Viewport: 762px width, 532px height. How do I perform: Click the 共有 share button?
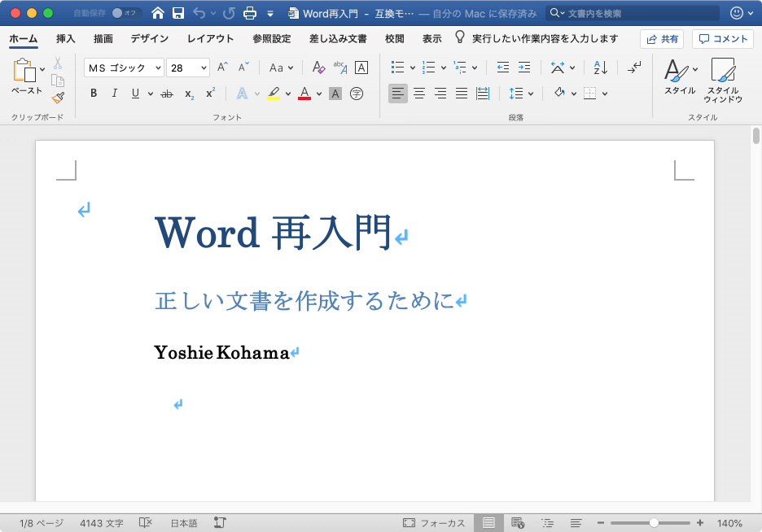click(x=661, y=38)
